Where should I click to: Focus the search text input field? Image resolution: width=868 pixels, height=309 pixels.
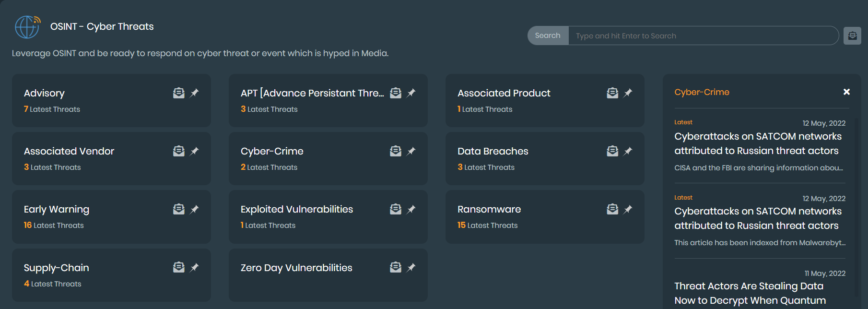click(703, 36)
